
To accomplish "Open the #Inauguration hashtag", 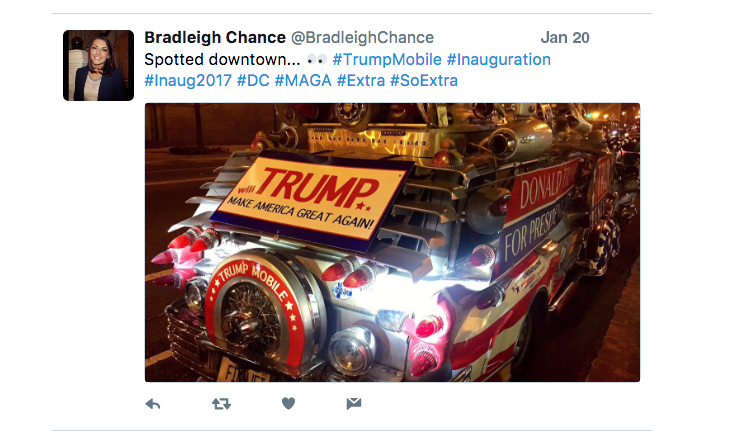I will point(499,60).
